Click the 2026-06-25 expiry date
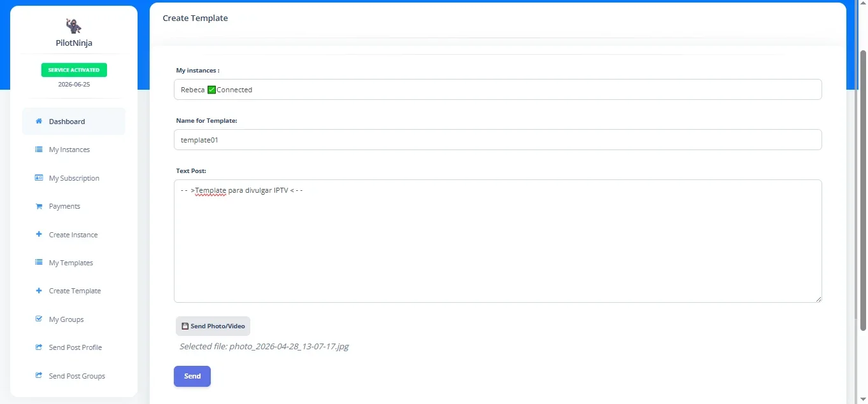Screen dimensions: 868x404 (x=74, y=84)
